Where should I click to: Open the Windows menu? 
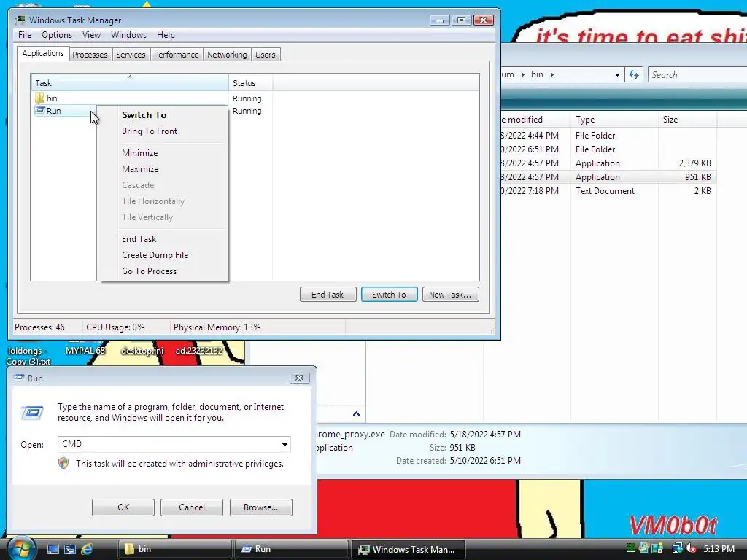pyautogui.click(x=128, y=35)
